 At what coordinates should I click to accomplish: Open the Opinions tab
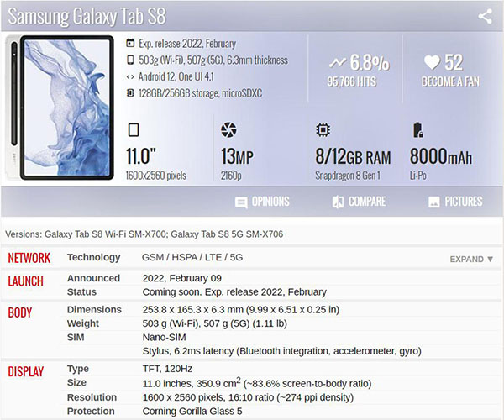(x=262, y=202)
